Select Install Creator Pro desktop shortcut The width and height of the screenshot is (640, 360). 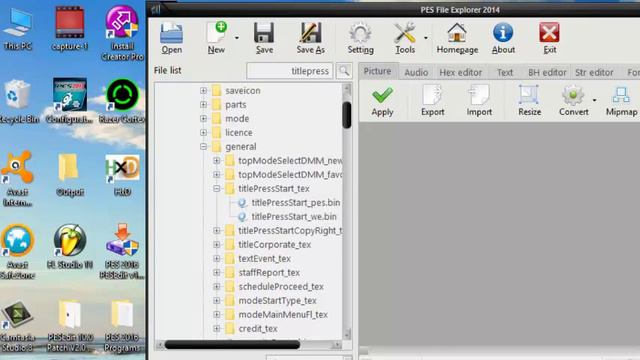[122, 33]
